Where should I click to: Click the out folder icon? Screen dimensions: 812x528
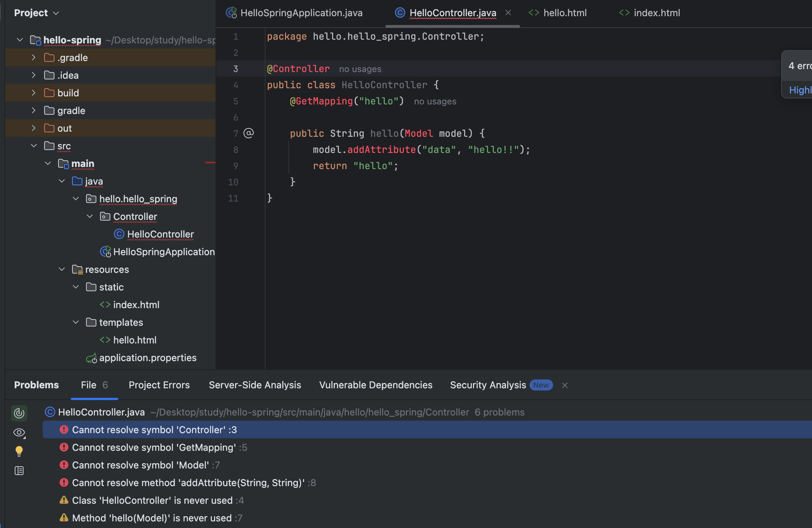[49, 128]
